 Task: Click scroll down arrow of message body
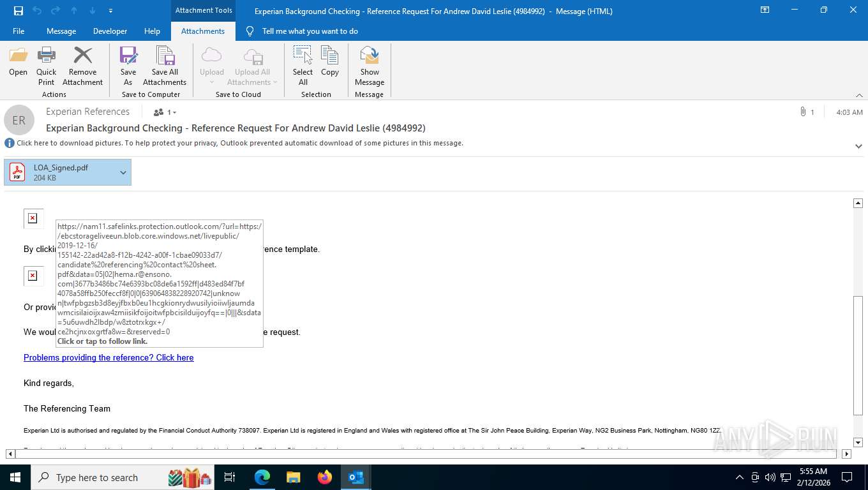(x=858, y=442)
